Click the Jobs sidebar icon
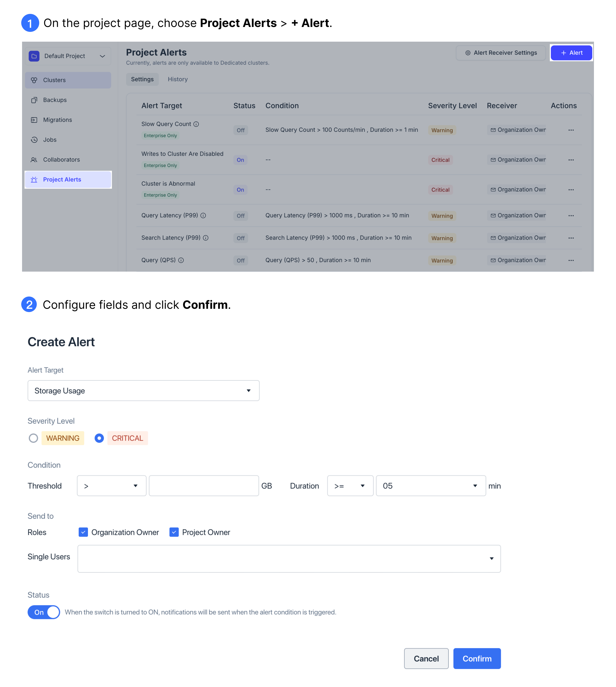Image resolution: width=616 pixels, height=687 pixels. (x=34, y=140)
